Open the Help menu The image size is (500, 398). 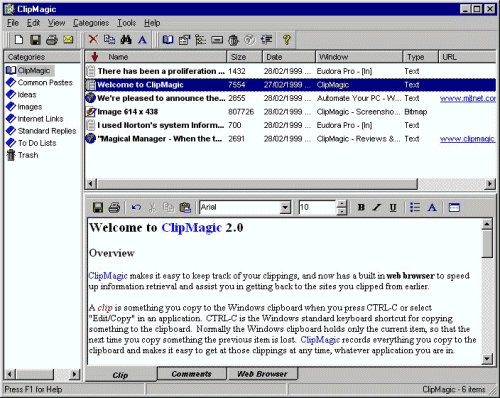[x=152, y=23]
